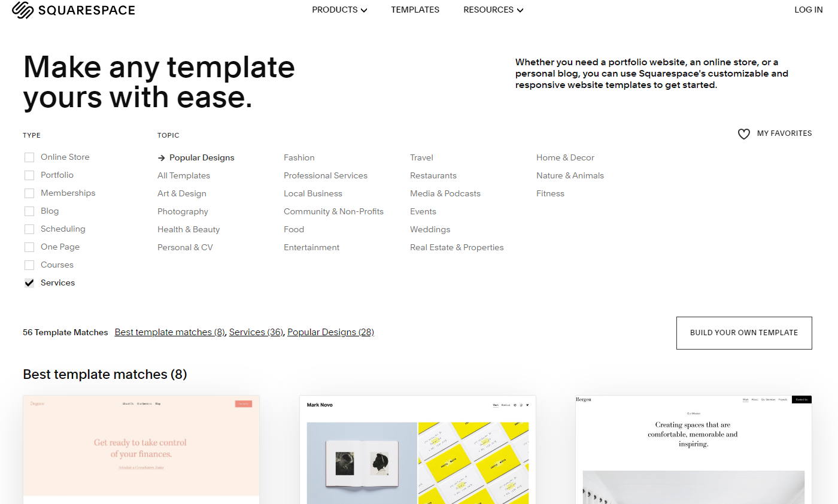Select the Restaurants topic

pos(433,175)
